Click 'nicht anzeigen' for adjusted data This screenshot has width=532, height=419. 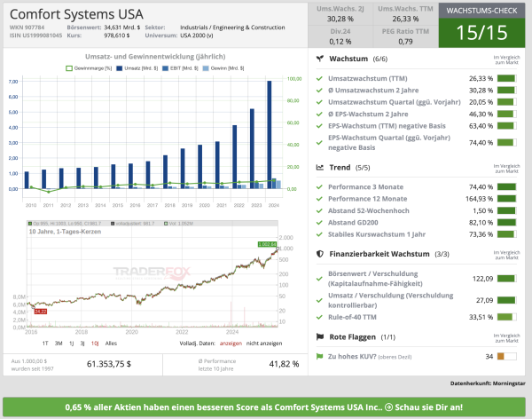coord(264,342)
